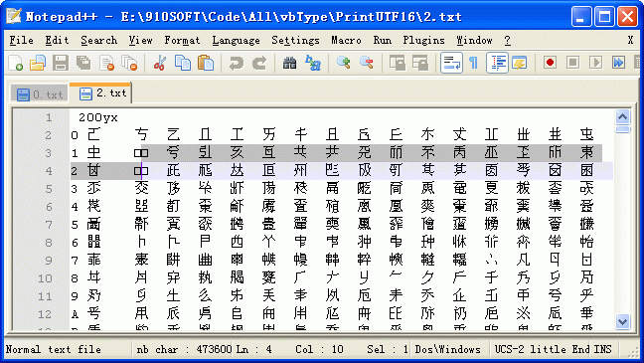Zoom in with the magnifier plus icon
Screen dimensions: 644x363
[343, 63]
